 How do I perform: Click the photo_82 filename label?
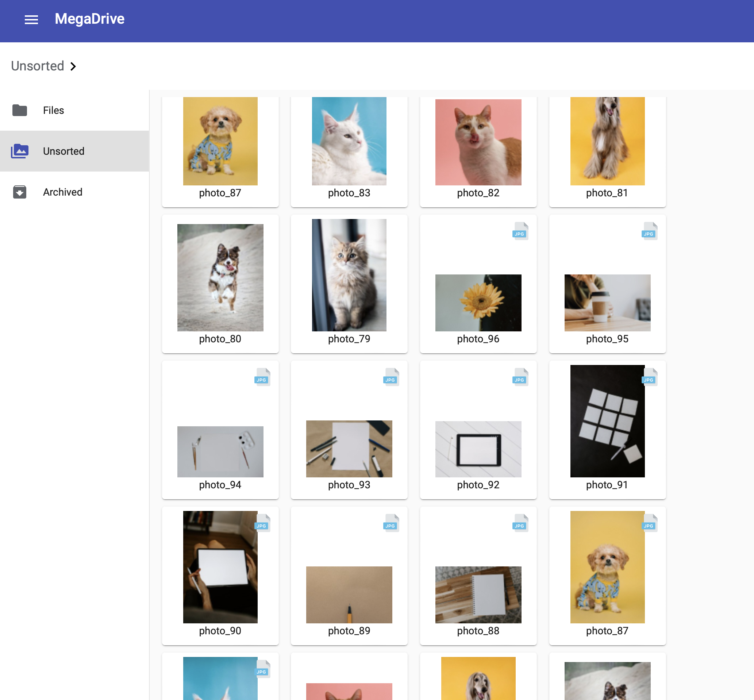point(478,193)
